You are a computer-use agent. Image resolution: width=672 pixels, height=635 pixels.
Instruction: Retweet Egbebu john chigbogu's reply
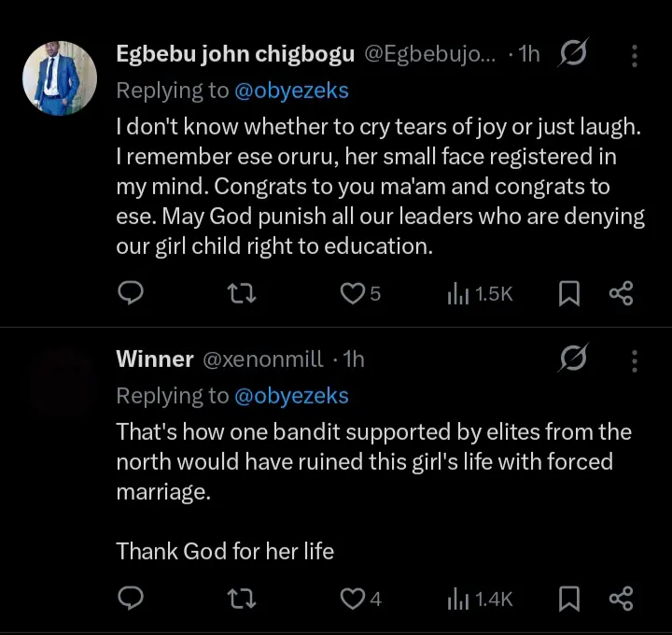coord(243,293)
